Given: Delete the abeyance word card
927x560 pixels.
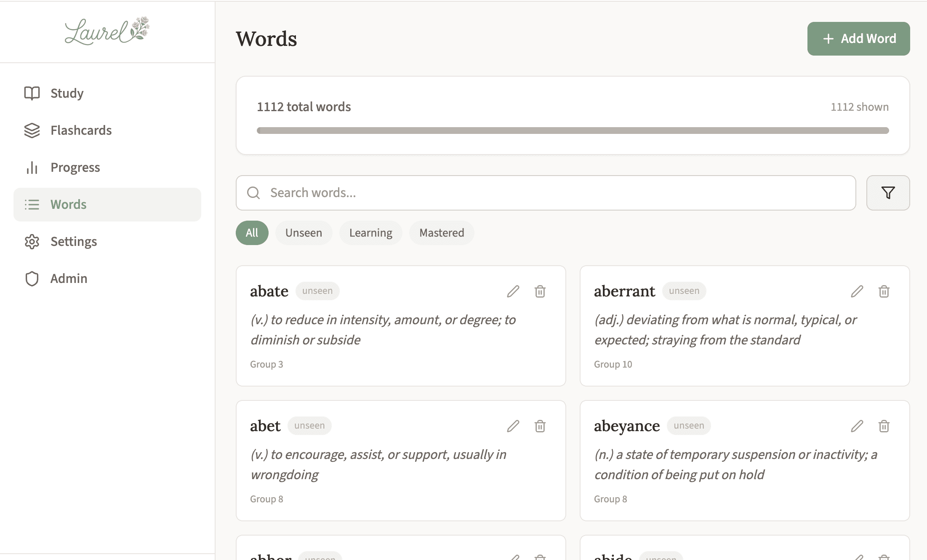Looking at the screenshot, I should coord(884,426).
